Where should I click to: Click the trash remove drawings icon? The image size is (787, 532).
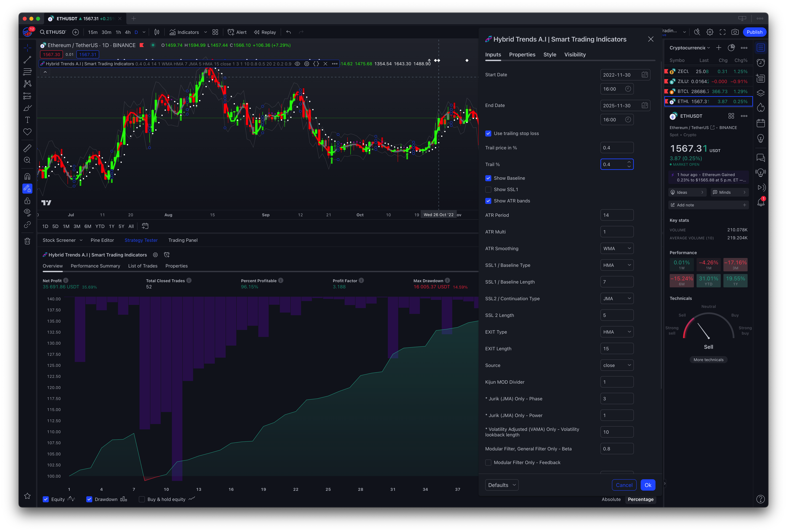click(27, 241)
